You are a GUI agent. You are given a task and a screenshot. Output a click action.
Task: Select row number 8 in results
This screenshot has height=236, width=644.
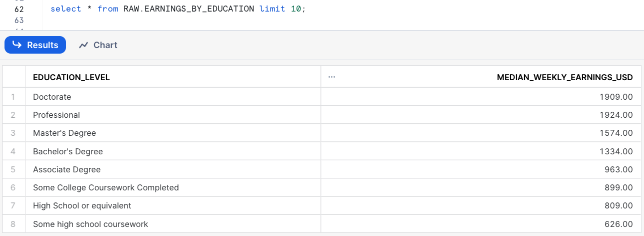(x=13, y=224)
